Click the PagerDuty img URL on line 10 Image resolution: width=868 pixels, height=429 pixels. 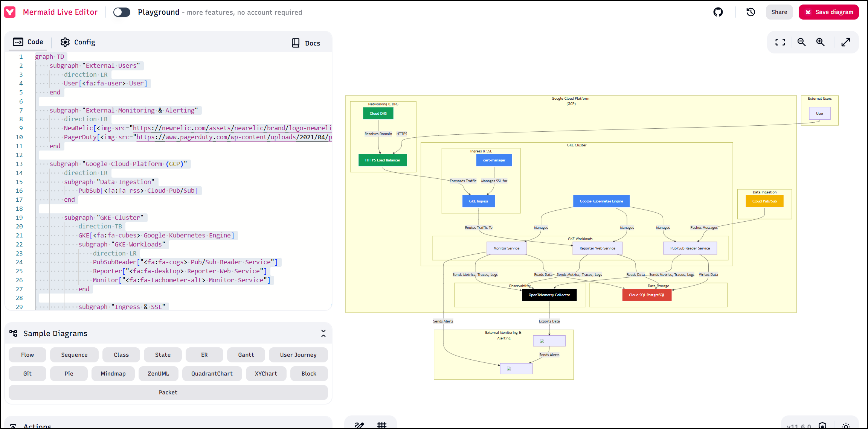click(x=234, y=137)
